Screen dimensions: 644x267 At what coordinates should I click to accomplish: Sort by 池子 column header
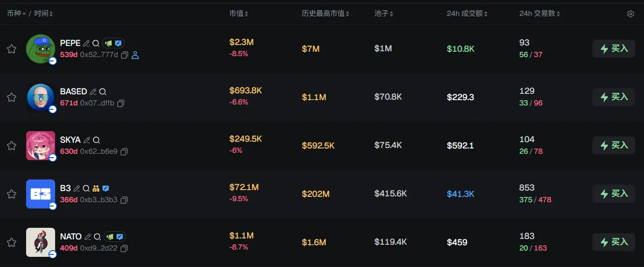[384, 14]
